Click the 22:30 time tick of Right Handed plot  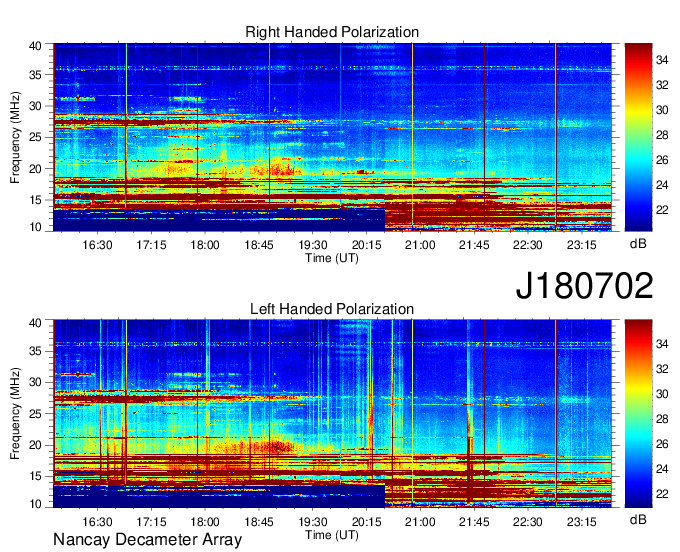[x=528, y=245]
